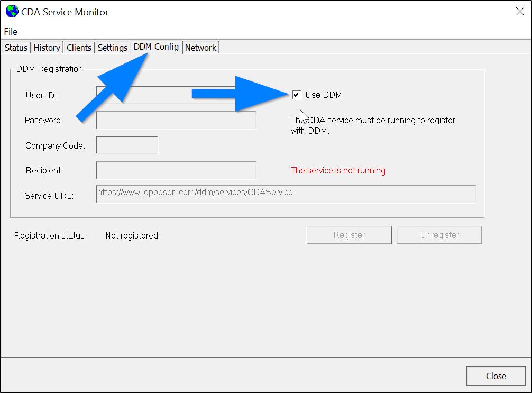Click the red service not running message

click(338, 170)
